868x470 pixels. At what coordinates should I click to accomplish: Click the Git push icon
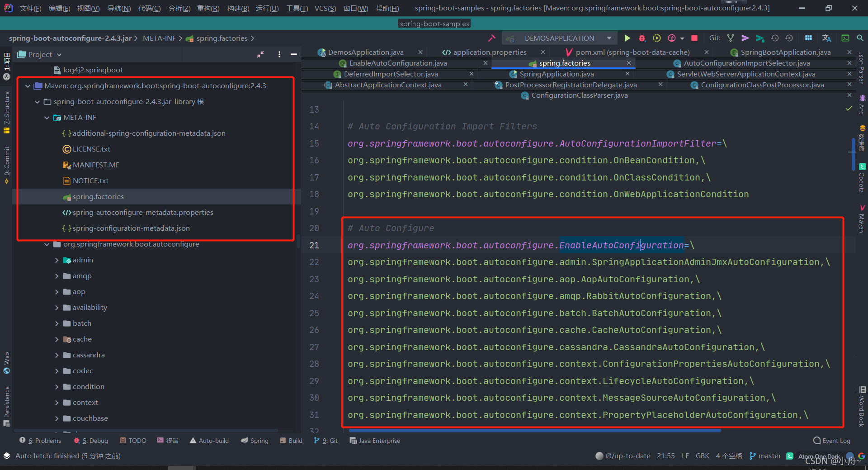760,38
